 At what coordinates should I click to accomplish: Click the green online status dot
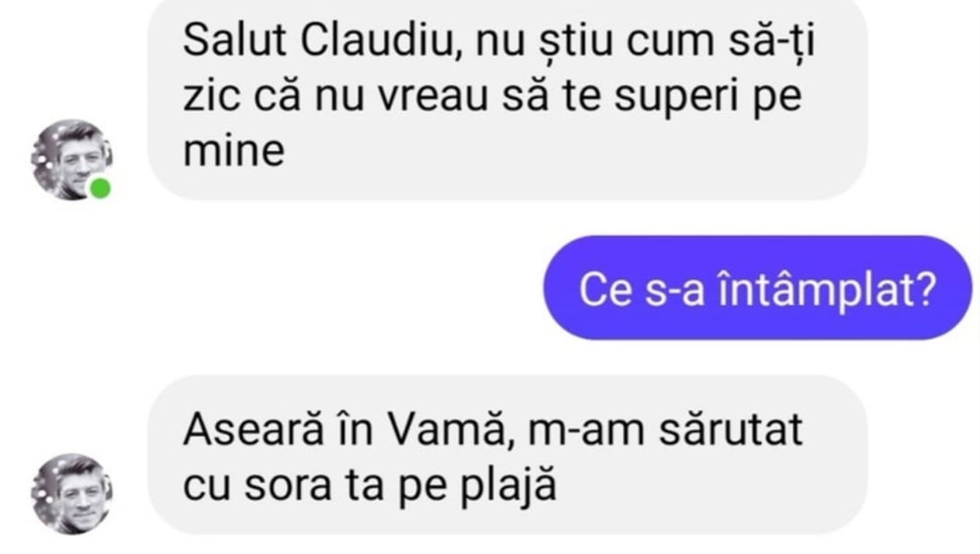pos(100,188)
